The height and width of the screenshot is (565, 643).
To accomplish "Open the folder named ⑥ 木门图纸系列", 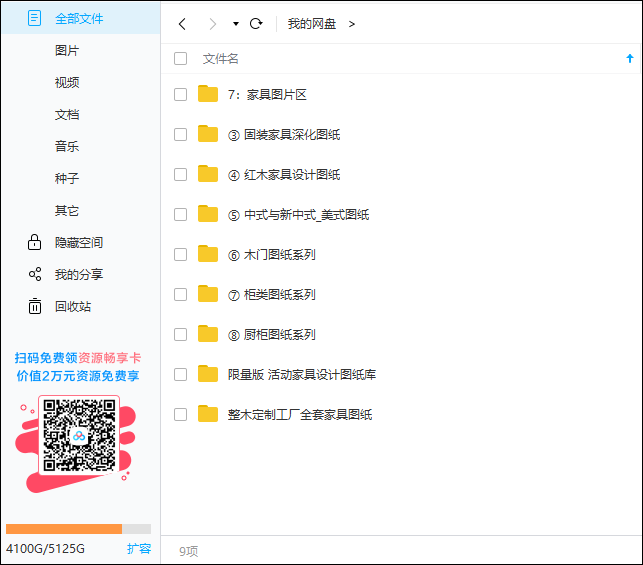I will tap(272, 255).
